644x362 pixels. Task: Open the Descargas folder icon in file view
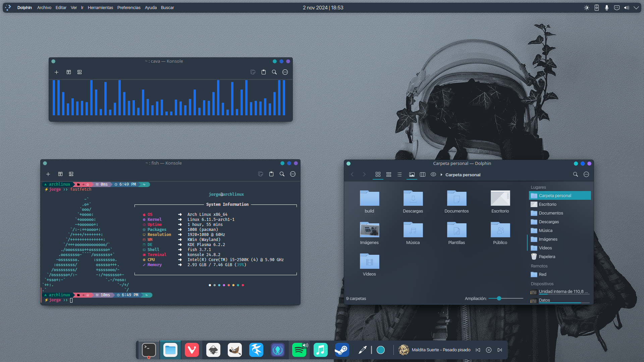tap(413, 198)
